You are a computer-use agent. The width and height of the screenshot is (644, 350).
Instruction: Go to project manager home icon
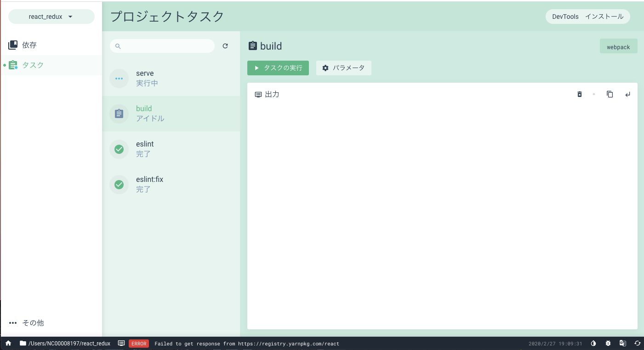point(8,343)
